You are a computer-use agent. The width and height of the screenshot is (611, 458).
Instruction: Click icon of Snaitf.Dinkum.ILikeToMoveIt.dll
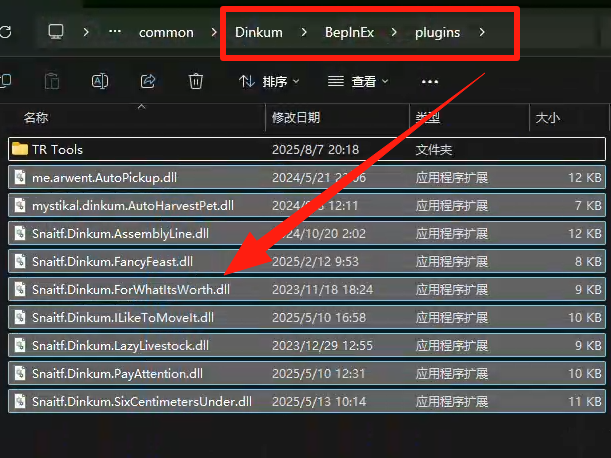[x=20, y=317]
